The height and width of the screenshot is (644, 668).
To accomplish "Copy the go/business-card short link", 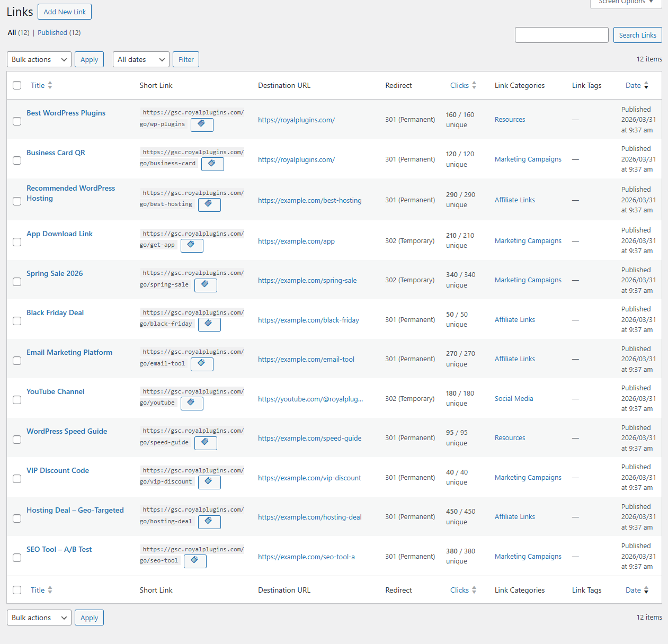I will (x=212, y=164).
